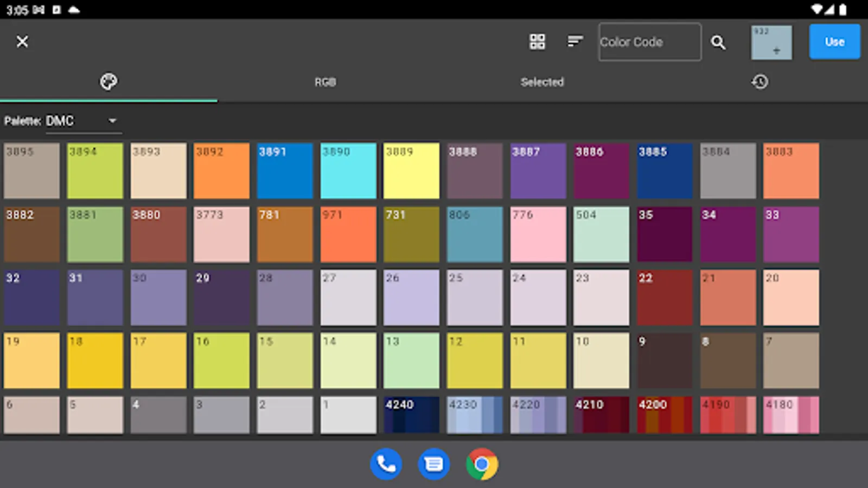Open Chrome browser from dock
Image resolution: width=868 pixels, height=488 pixels.
pos(482,464)
